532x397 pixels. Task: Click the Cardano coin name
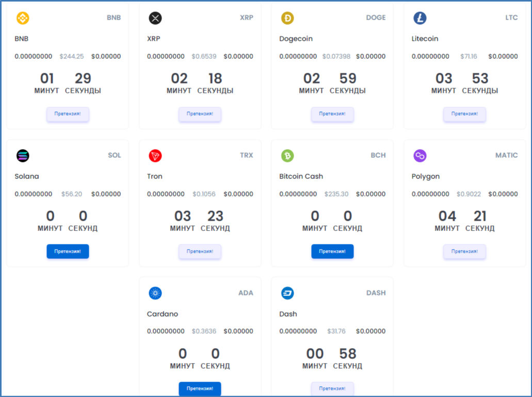tap(162, 314)
